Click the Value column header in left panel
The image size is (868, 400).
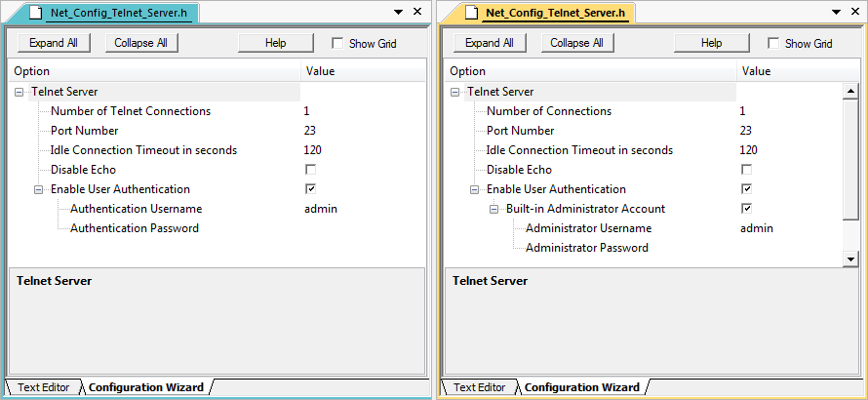(x=363, y=71)
